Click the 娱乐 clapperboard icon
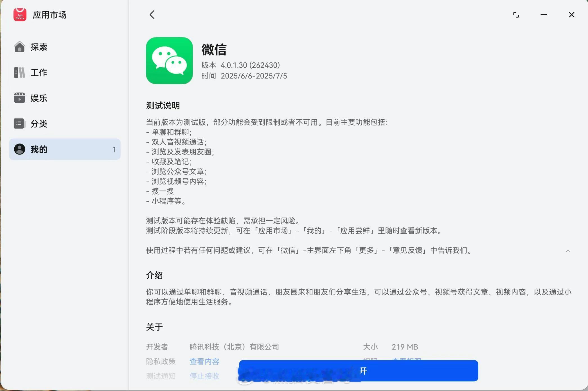This screenshot has height=391, width=588. [20, 98]
